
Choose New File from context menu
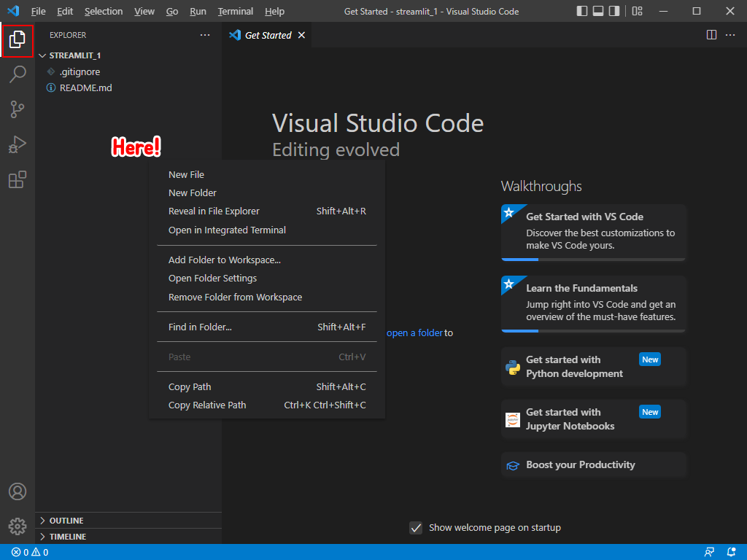pos(267,175)
